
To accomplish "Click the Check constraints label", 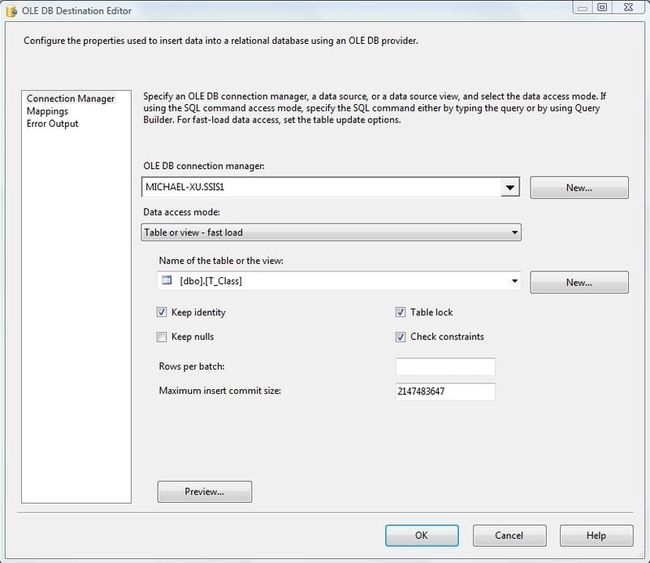I will 447,337.
